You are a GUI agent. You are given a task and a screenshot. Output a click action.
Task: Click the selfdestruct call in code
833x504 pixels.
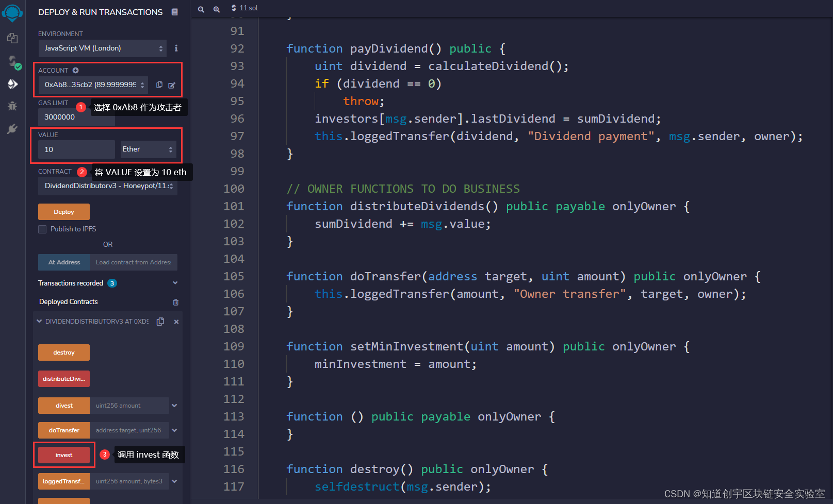click(x=357, y=486)
